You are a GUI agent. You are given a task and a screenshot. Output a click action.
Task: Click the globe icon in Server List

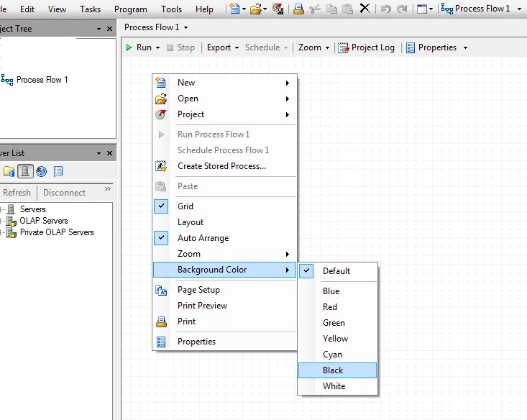point(41,171)
